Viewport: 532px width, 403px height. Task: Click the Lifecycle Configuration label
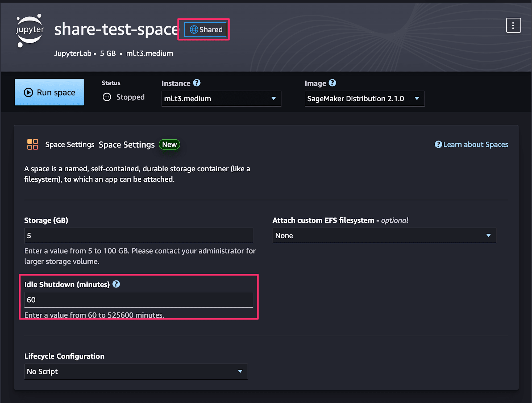[x=64, y=356]
